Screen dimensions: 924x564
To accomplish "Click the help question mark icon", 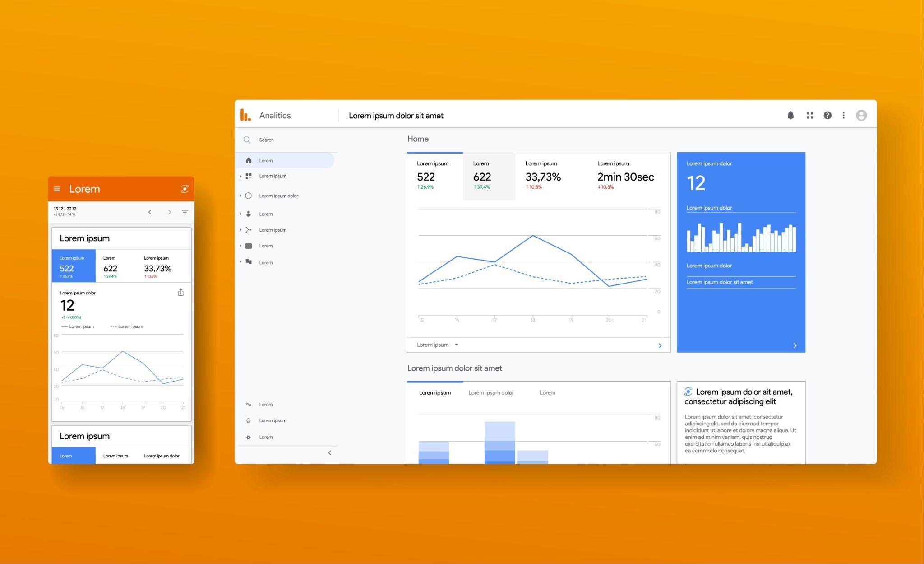I will [x=827, y=116].
